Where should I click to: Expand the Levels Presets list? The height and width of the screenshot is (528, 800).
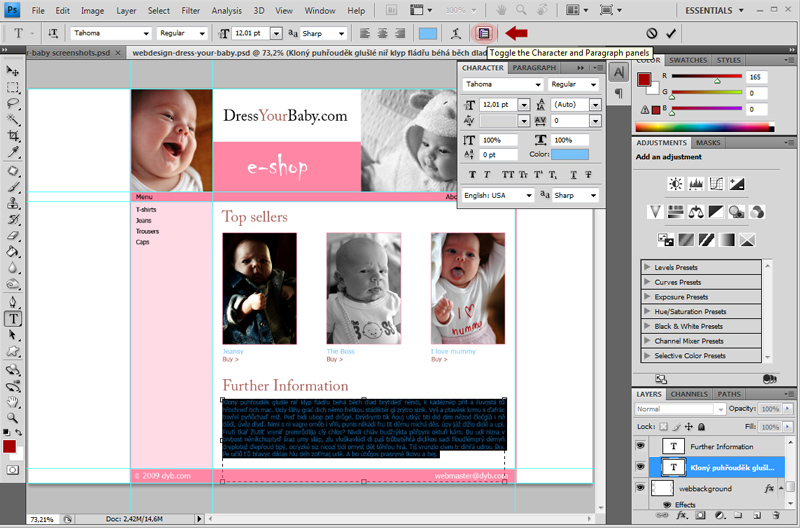[648, 267]
